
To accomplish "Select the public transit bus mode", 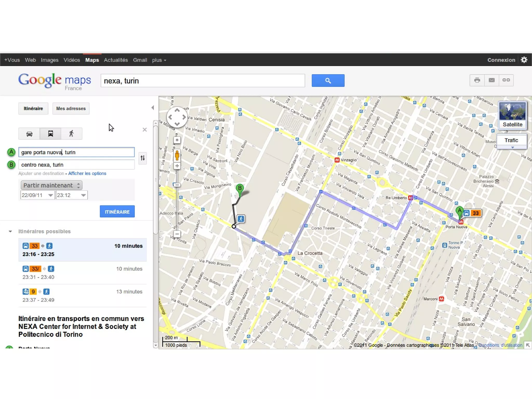I will click(50, 134).
